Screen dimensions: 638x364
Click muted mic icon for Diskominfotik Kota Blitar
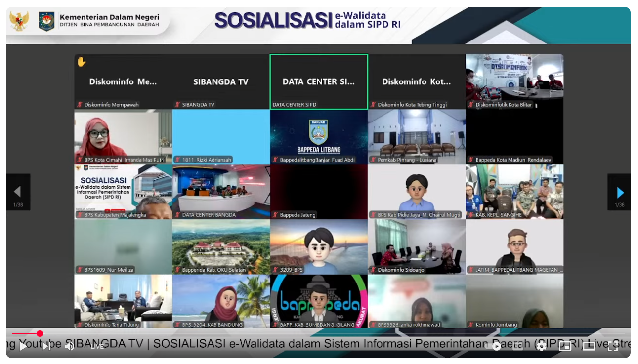pyautogui.click(x=471, y=105)
